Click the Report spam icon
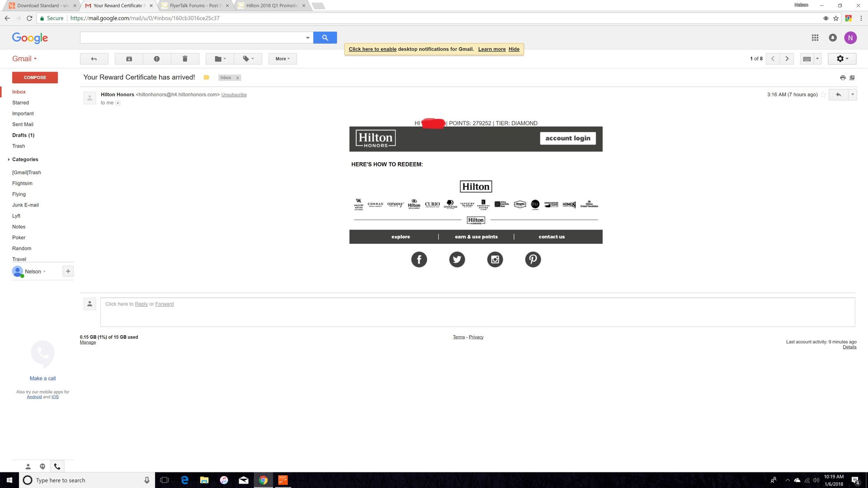The height and width of the screenshot is (488, 868). (157, 59)
